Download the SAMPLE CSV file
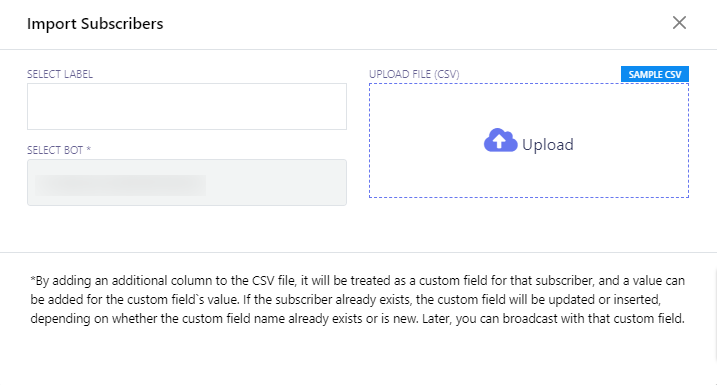Viewport: 717px width, 385px height. point(654,74)
